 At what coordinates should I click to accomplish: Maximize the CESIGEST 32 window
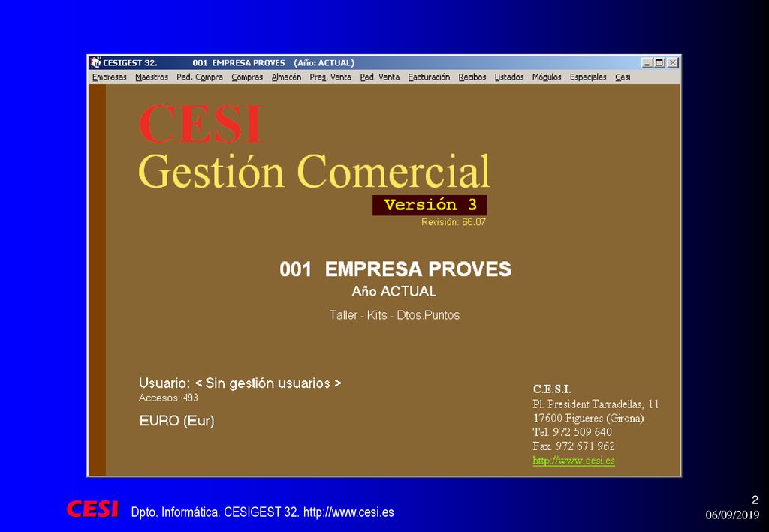pyautogui.click(x=659, y=63)
